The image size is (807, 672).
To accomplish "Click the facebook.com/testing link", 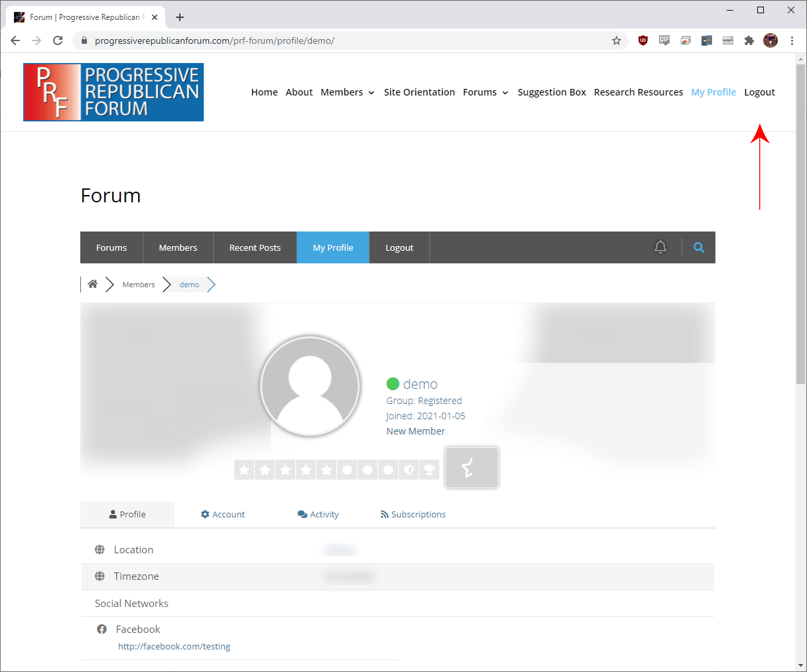I will click(x=174, y=646).
